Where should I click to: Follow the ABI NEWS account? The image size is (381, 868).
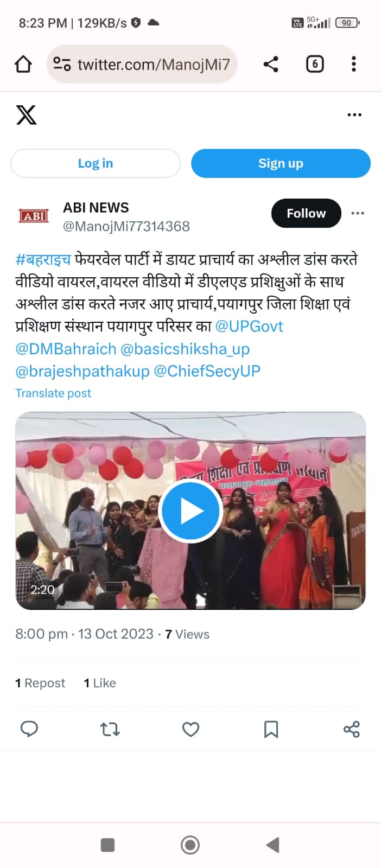306,213
